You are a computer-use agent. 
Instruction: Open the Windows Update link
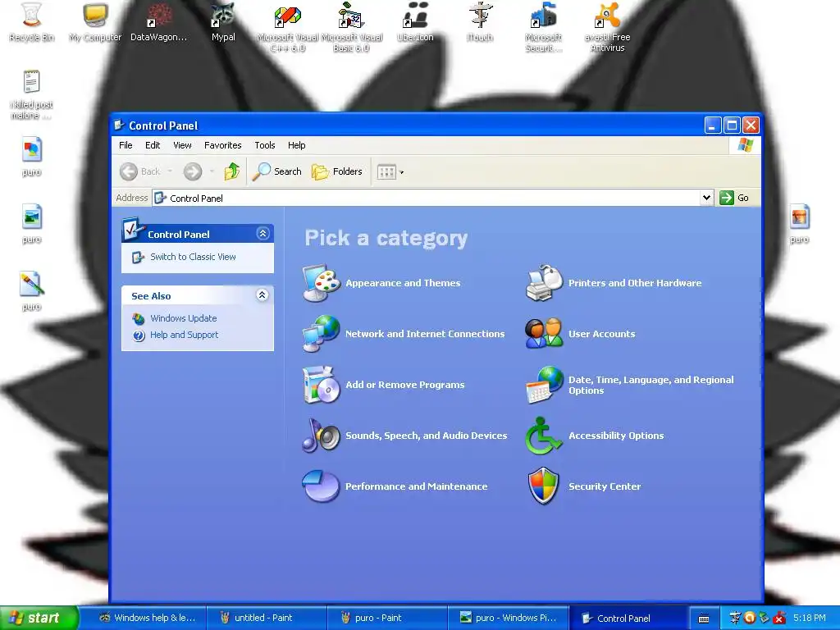click(183, 318)
